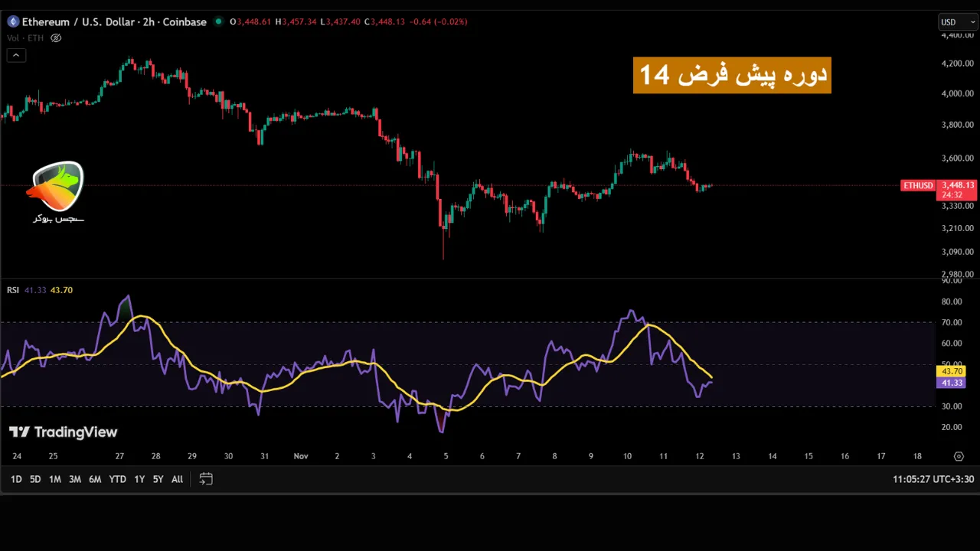Screen dimensions: 980x551
Task: Click the RSI indicator label
Action: [13, 290]
